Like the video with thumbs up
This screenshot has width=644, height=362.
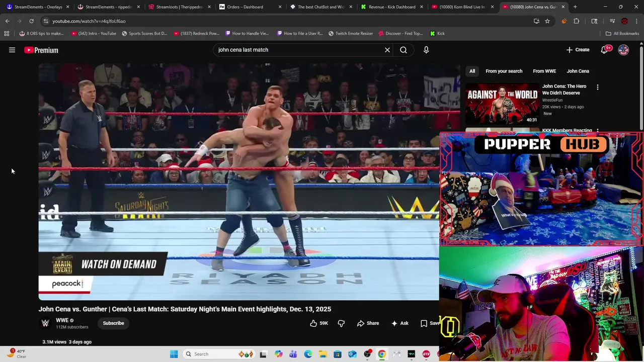click(318, 323)
